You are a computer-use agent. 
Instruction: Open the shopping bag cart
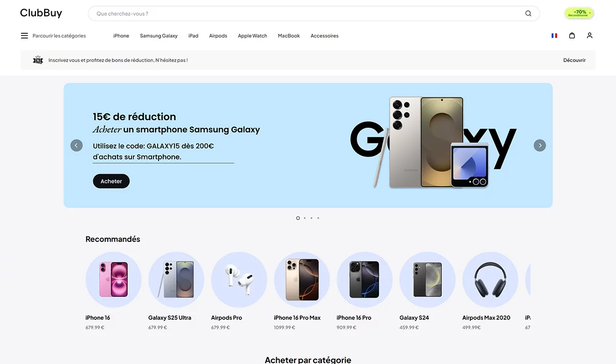(x=572, y=36)
